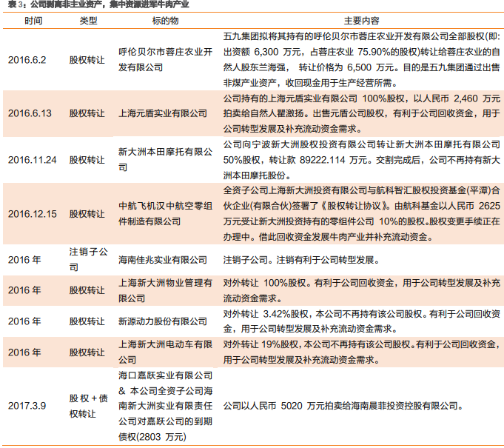Click description mentioning 5020 万元拍卖
Image resolution: width=504 pixels, height=448 pixels.
[x=343, y=406]
